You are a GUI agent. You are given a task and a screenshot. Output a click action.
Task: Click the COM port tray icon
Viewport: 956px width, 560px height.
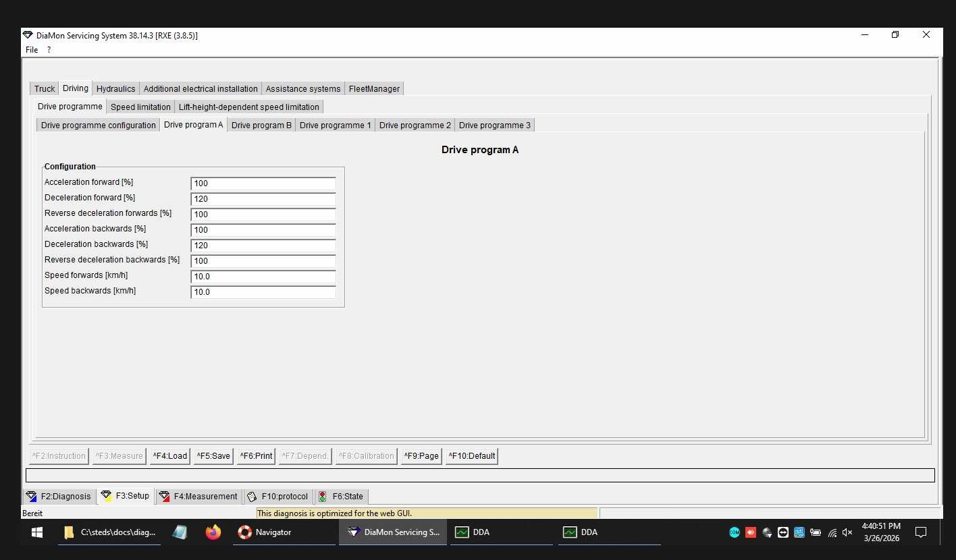coord(734,532)
